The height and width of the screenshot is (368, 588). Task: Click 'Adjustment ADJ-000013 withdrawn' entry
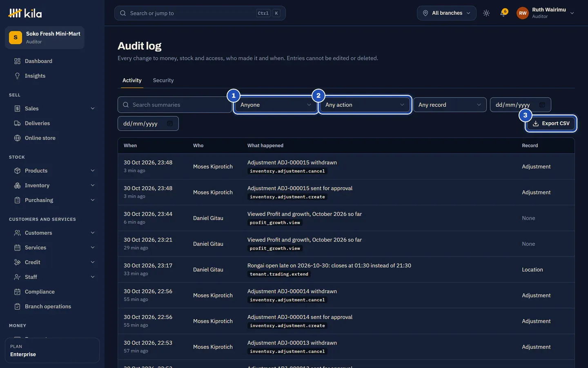[292, 343]
